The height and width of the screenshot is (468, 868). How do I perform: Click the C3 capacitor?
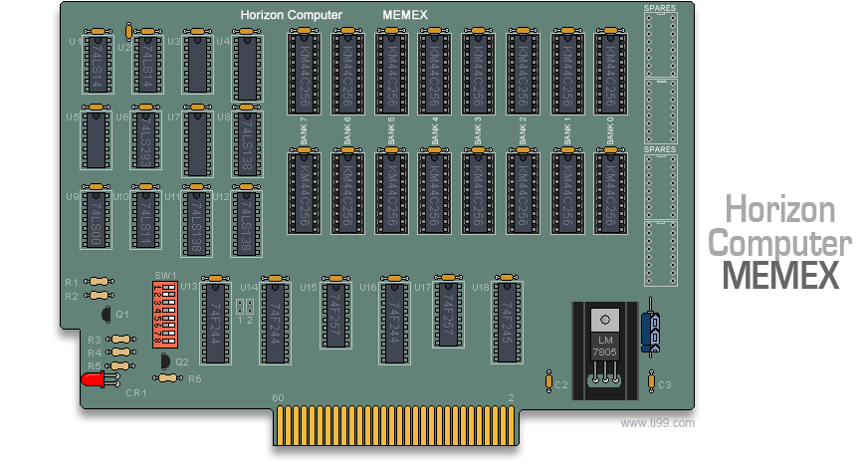(652, 381)
